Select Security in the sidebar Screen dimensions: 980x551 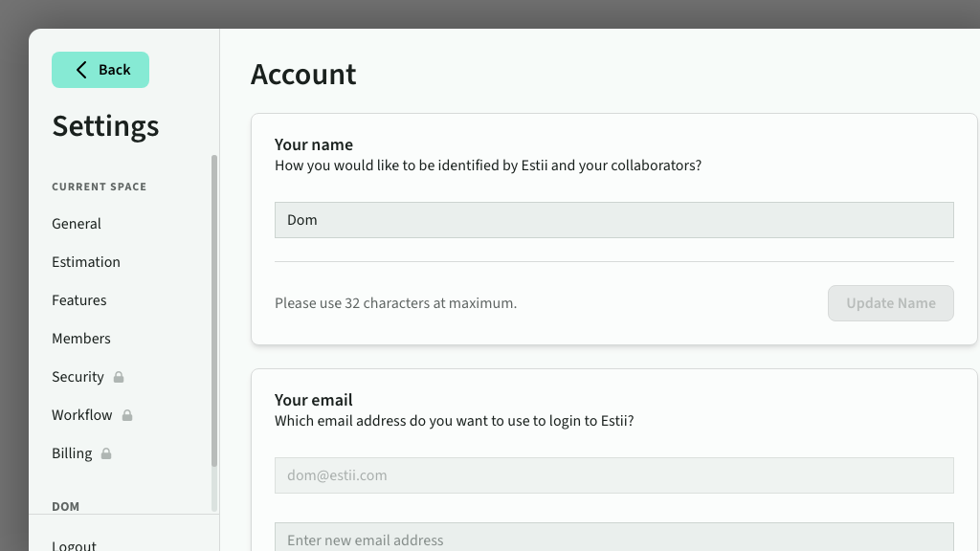point(78,377)
